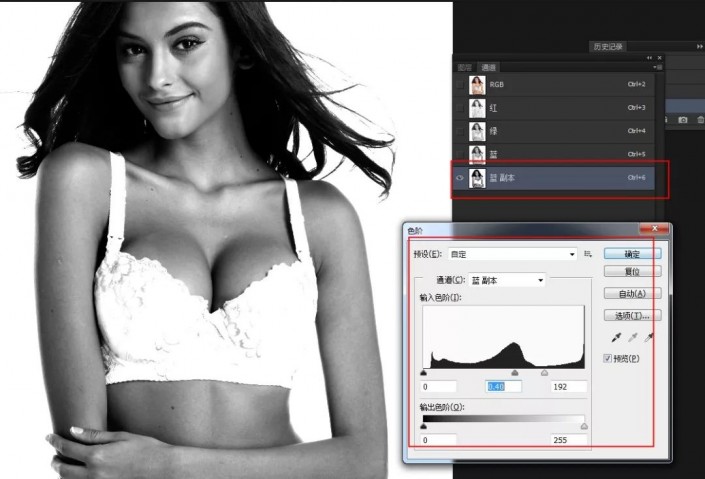Click the Ctrl+3 shortcut label
This screenshot has height=479, width=705.
[x=636, y=107]
